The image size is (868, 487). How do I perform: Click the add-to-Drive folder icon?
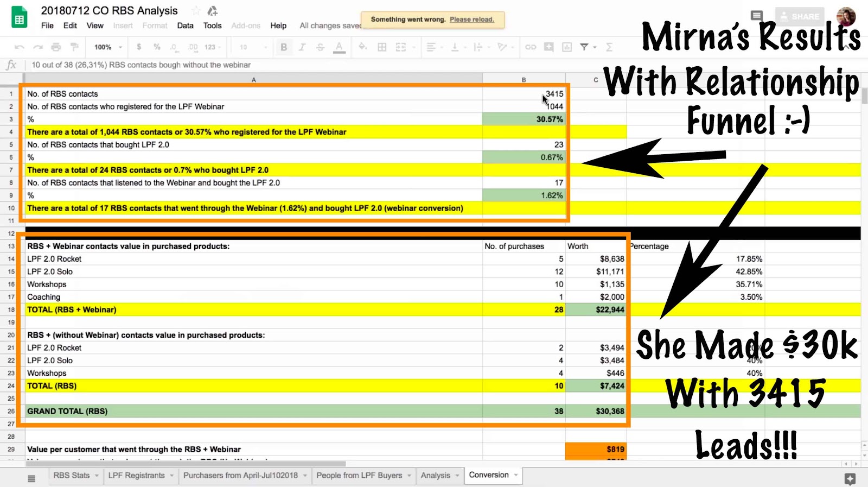pyautogui.click(x=213, y=11)
